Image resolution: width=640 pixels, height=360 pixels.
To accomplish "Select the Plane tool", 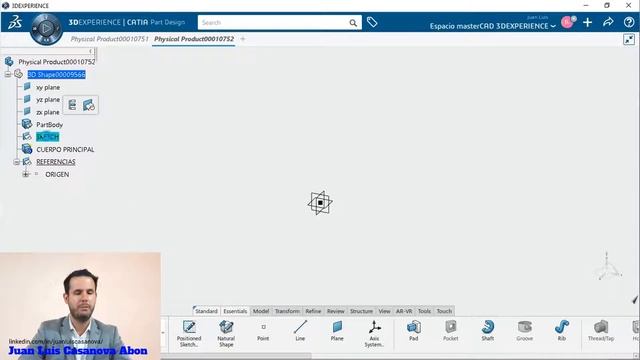I will click(x=337, y=331).
